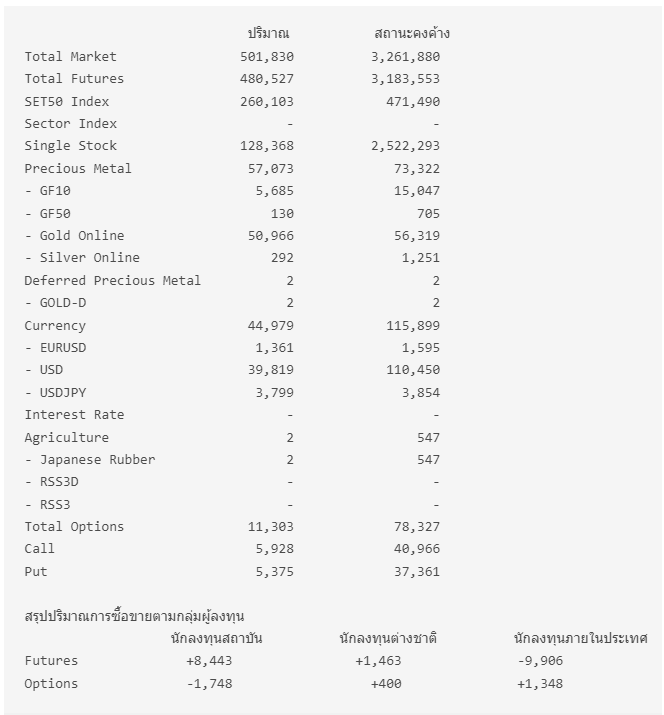Select the สถานะคงค้าง column header
Viewport: 664px width, 715px height.
(x=412, y=34)
